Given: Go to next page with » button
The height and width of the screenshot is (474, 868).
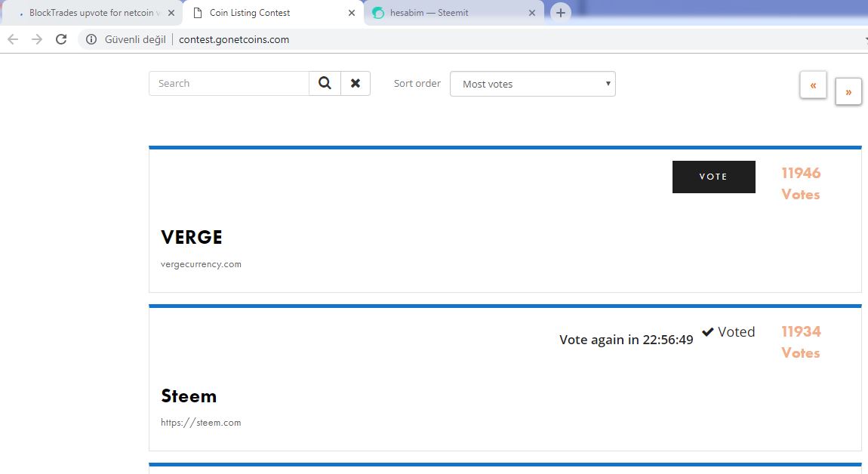Looking at the screenshot, I should pyautogui.click(x=848, y=92).
